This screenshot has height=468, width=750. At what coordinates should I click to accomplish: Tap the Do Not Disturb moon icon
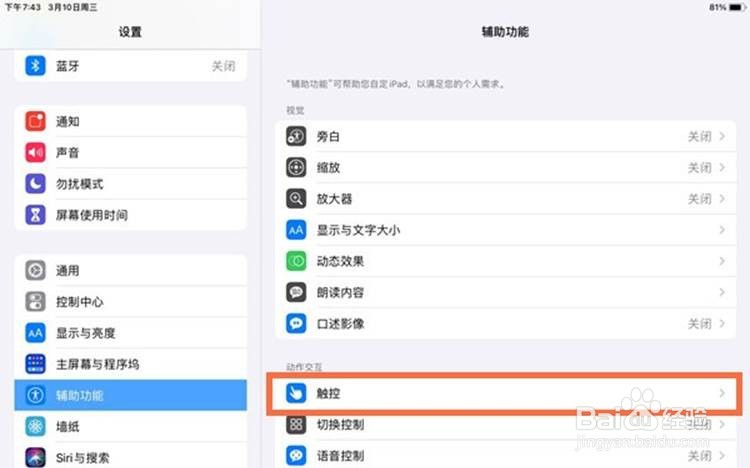pyautogui.click(x=35, y=184)
